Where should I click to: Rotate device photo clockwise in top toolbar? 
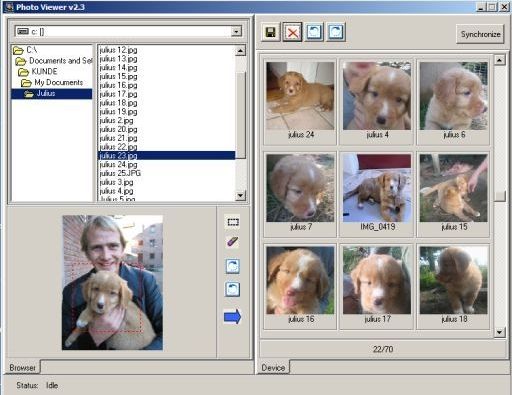point(336,32)
